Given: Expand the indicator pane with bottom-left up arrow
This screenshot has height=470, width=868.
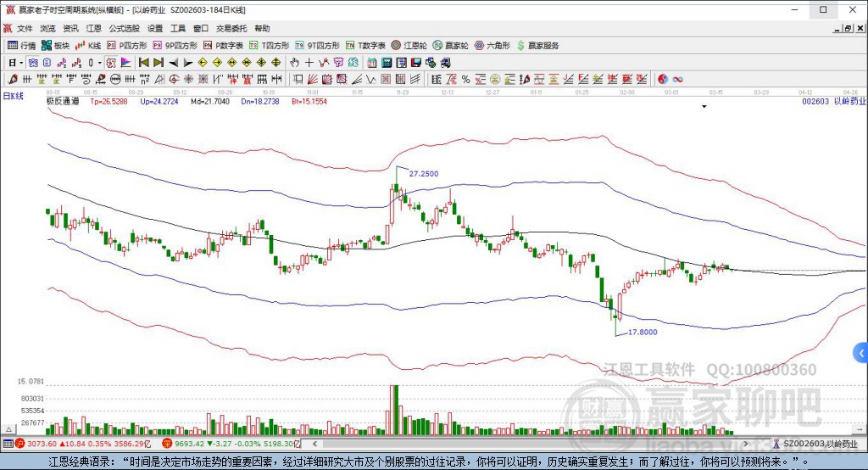Looking at the screenshot, I should 8,429.
